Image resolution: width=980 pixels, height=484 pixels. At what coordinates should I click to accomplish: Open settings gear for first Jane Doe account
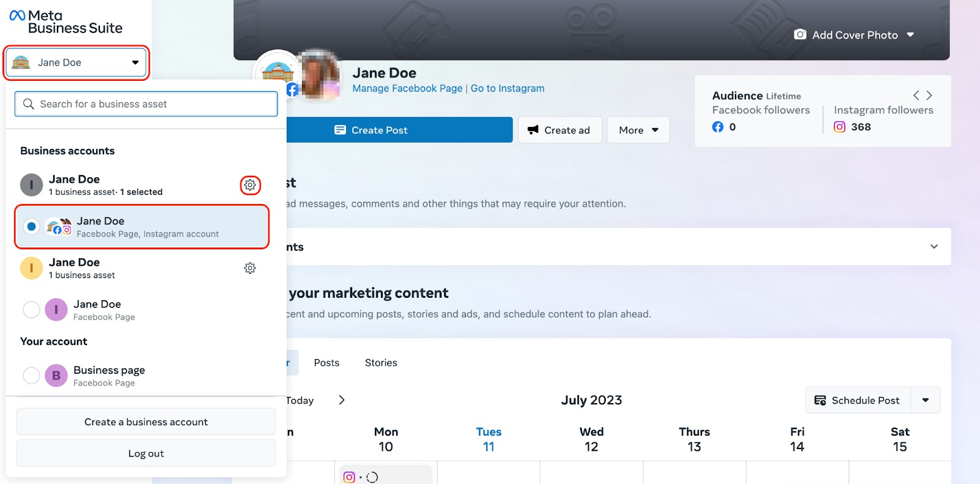coord(250,185)
